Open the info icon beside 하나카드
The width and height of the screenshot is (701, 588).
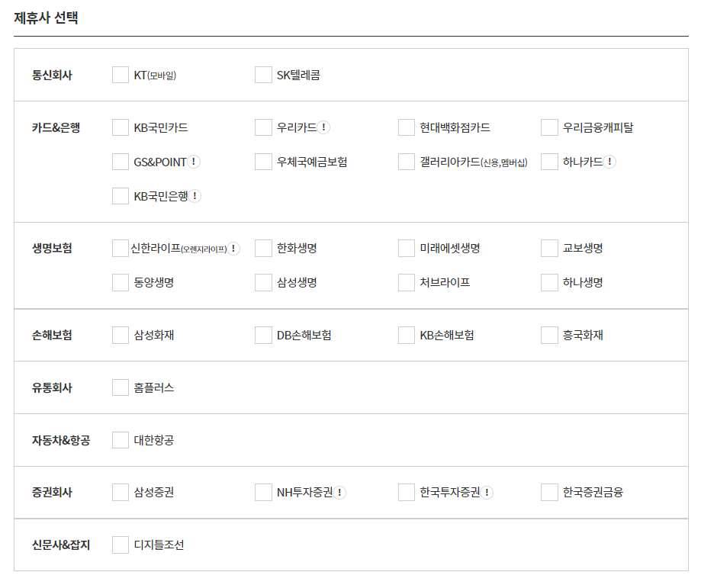609,162
